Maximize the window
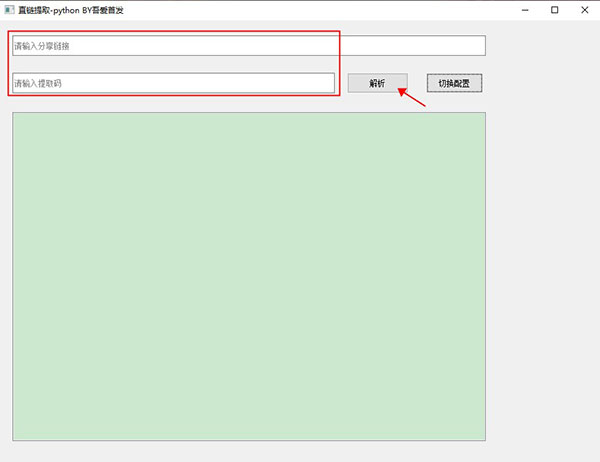This screenshot has width=600, height=462. click(554, 10)
